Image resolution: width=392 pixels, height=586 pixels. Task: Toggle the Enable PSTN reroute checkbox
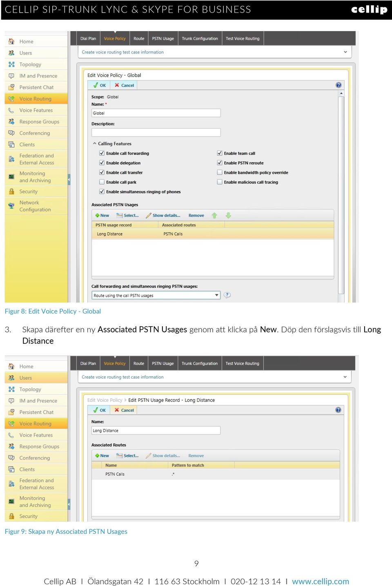click(x=220, y=163)
